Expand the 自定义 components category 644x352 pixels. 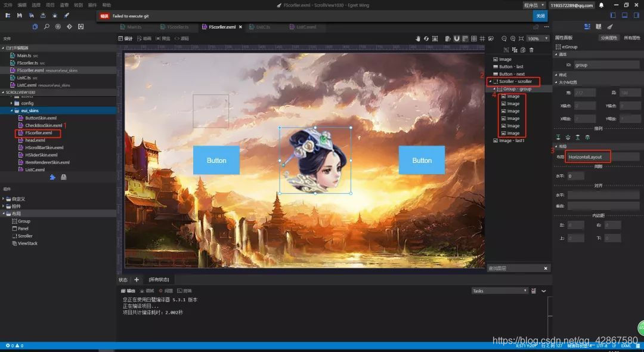[x=4, y=199]
